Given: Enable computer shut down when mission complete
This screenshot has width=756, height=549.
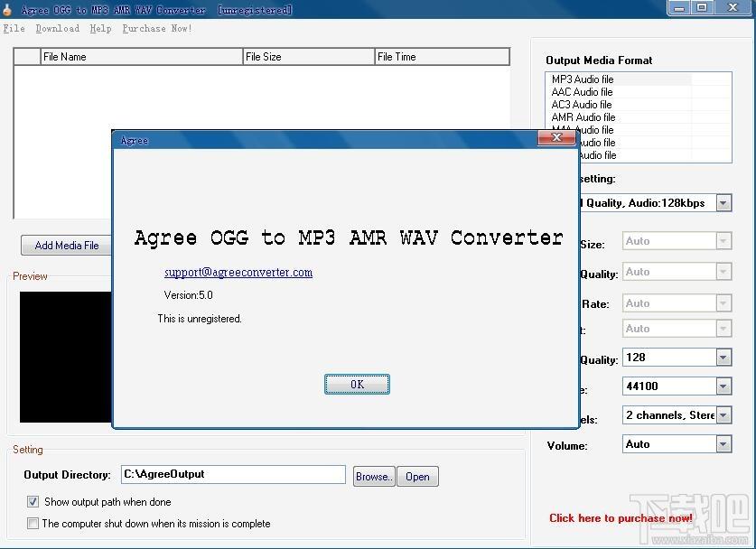Looking at the screenshot, I should pyautogui.click(x=33, y=523).
